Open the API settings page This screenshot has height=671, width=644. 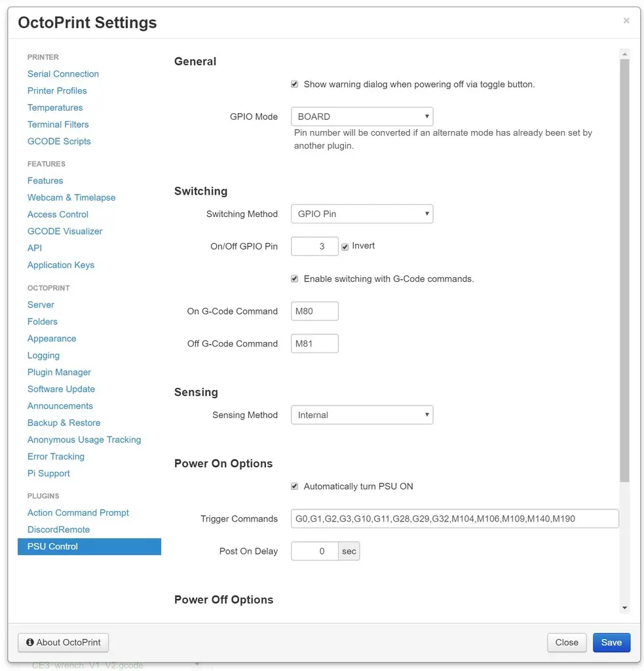tap(35, 248)
